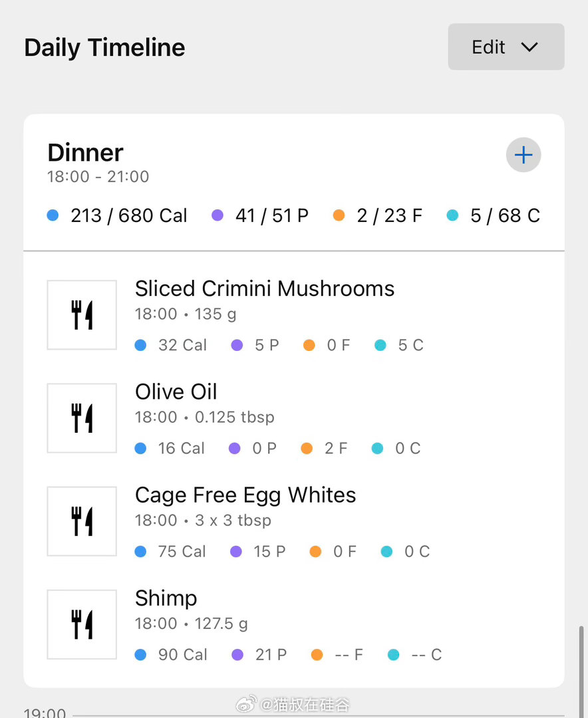Open the Edit dropdown menu
Viewport: 588px width, 718px height.
[506, 47]
